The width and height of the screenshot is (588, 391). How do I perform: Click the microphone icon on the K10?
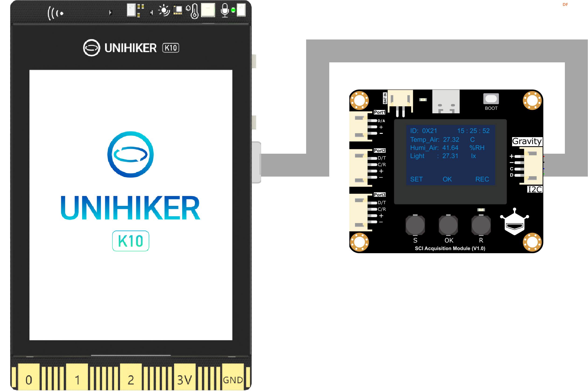[x=225, y=10]
